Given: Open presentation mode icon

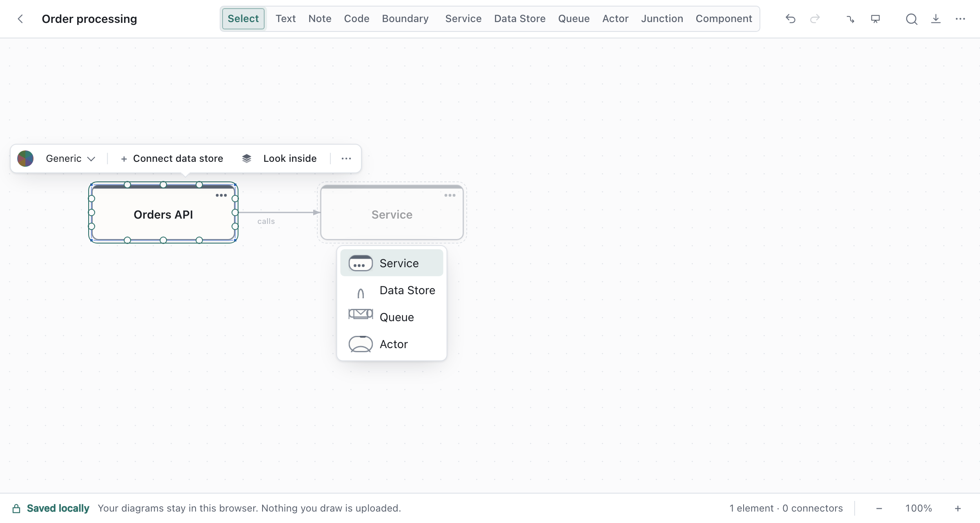Looking at the screenshot, I should tap(875, 19).
